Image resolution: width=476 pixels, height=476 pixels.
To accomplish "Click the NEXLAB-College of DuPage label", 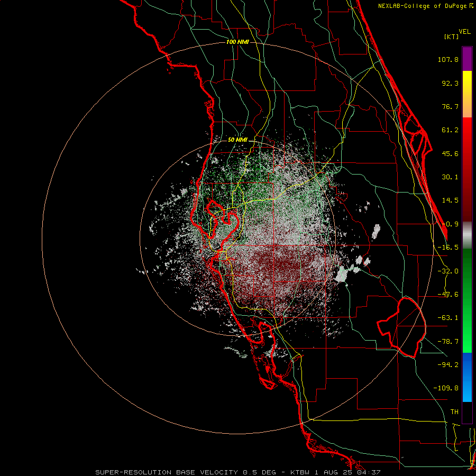I will click(x=422, y=6).
